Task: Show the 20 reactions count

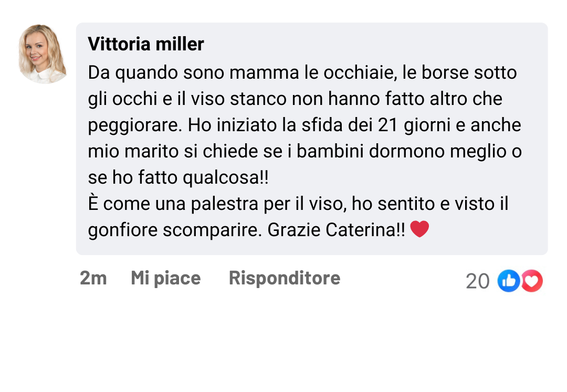Action: (477, 282)
